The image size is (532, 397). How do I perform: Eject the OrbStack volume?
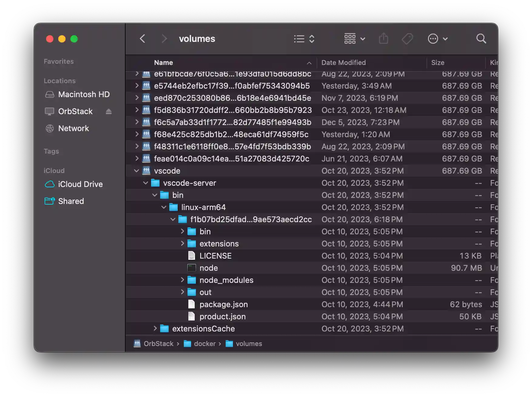coord(109,111)
